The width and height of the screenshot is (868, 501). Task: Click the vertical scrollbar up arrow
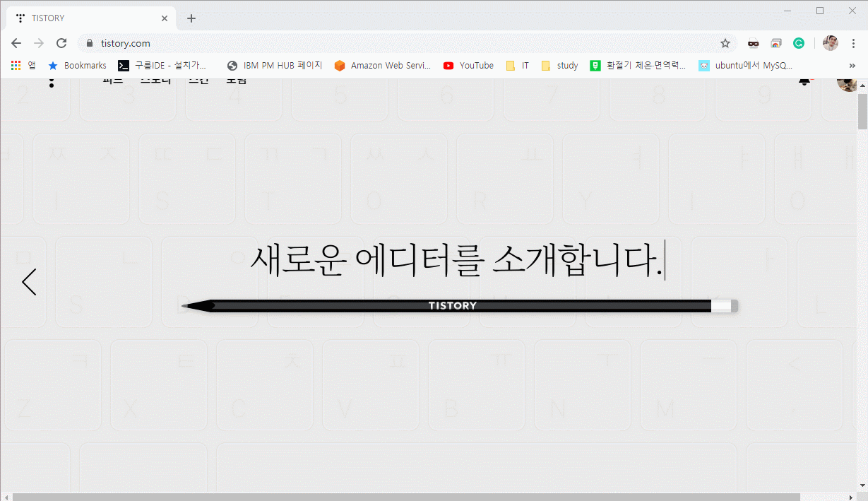point(862,85)
